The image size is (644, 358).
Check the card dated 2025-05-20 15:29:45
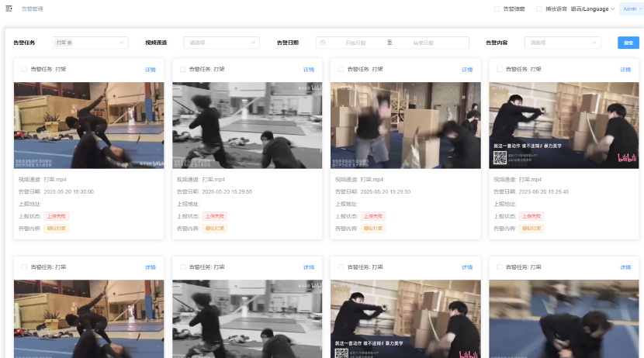(499, 69)
